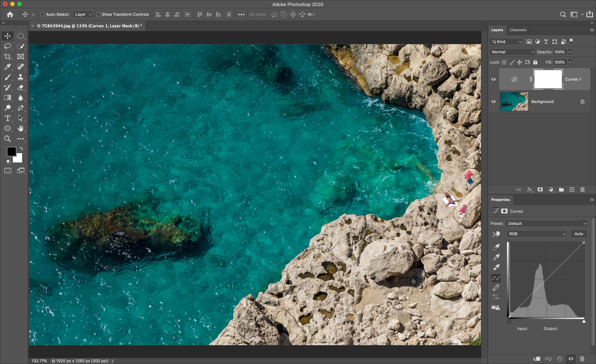Select the Curves 1 layer mask thumbnail
Image resolution: width=596 pixels, height=364 pixels.
click(548, 79)
